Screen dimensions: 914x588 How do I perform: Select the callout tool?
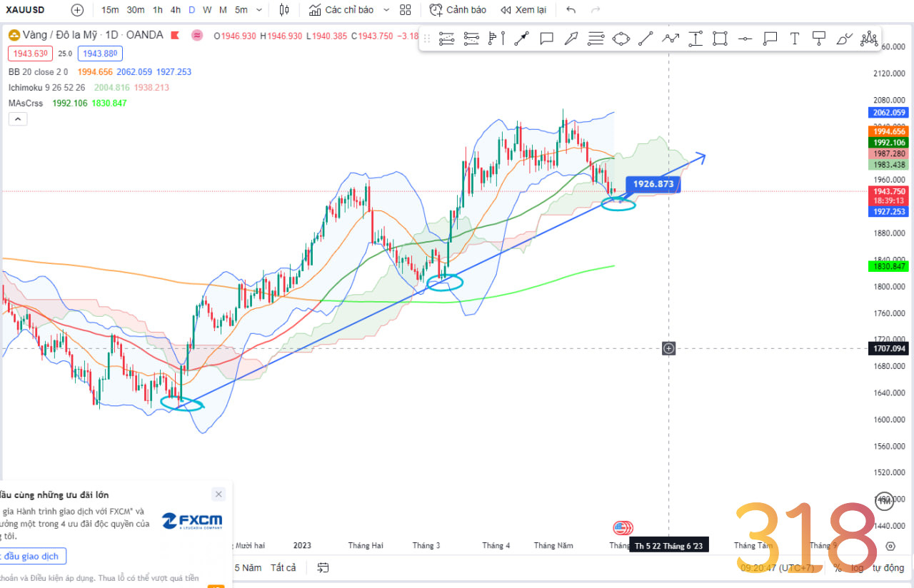coord(770,39)
